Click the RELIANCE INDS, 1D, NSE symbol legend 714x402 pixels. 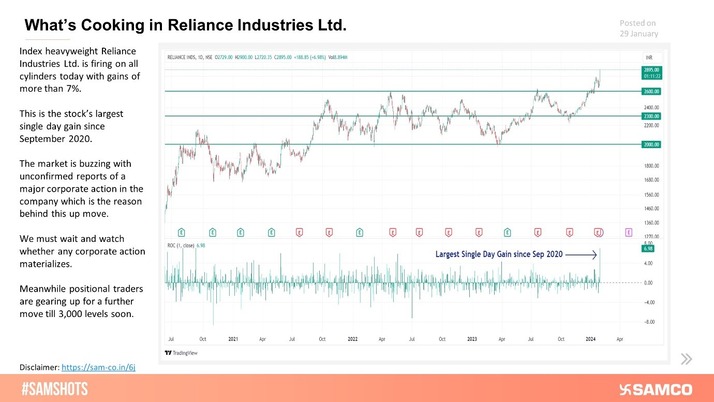point(189,57)
